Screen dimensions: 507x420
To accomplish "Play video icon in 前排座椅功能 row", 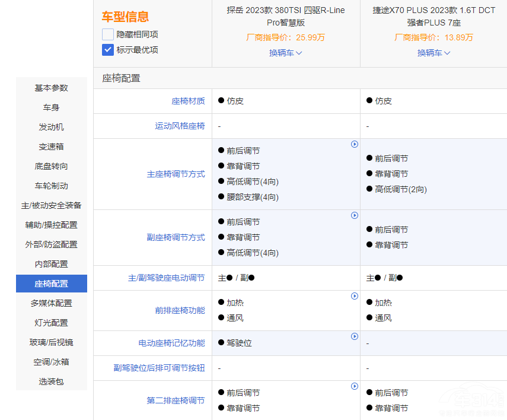I will (x=355, y=296).
